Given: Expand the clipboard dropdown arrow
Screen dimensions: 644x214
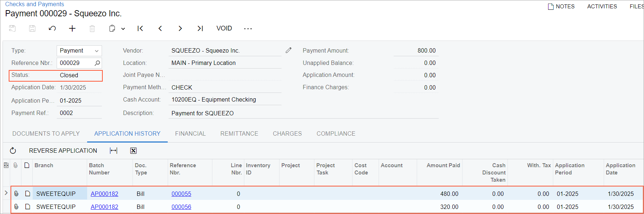Looking at the screenshot, I should 123,29.
